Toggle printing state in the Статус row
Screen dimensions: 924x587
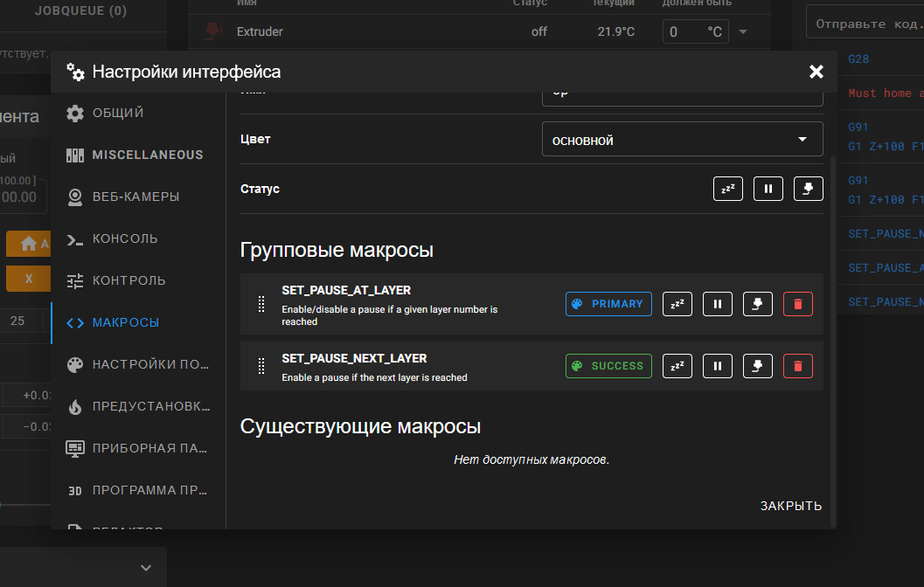[808, 189]
